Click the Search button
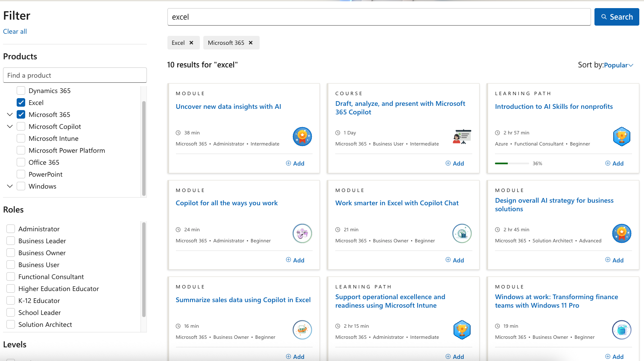 pos(617,17)
